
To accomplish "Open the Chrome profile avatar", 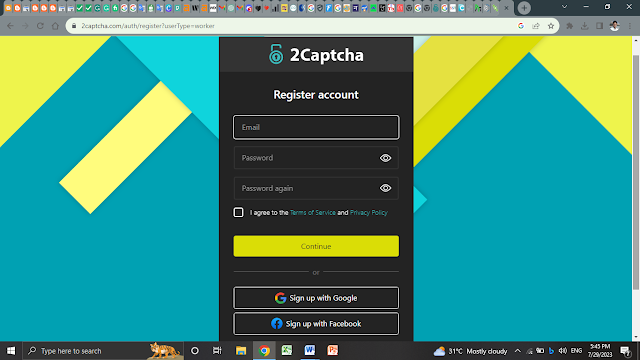I will [x=615, y=26].
